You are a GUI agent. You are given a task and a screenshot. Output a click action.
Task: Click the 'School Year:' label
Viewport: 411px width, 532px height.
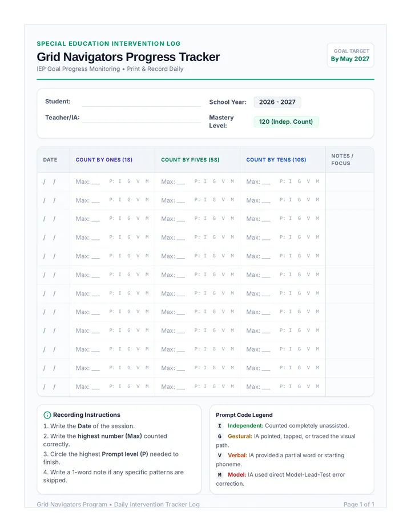(x=228, y=102)
